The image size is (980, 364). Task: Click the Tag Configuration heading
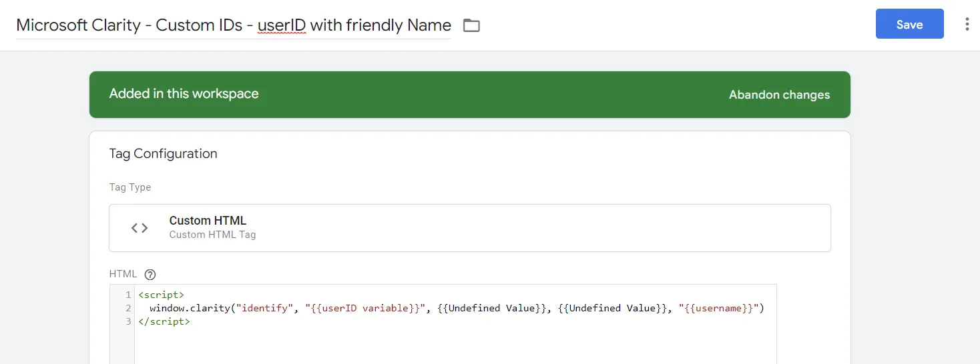[x=163, y=153]
